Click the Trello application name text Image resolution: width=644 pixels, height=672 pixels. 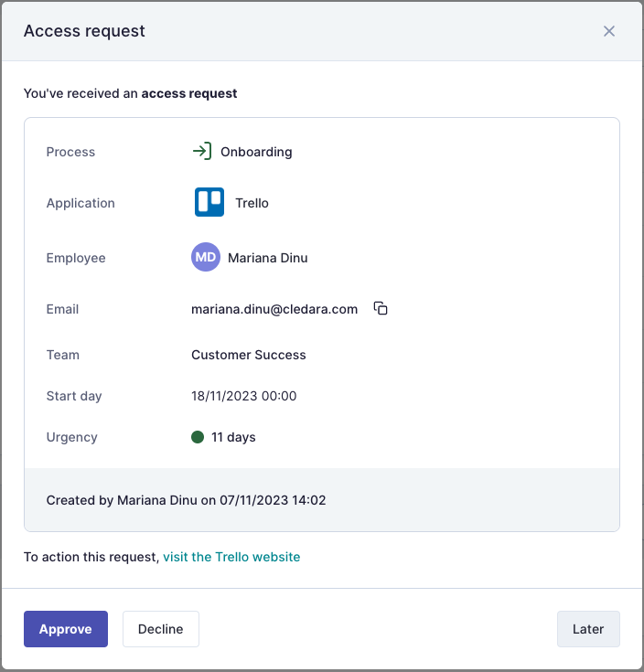click(x=252, y=203)
